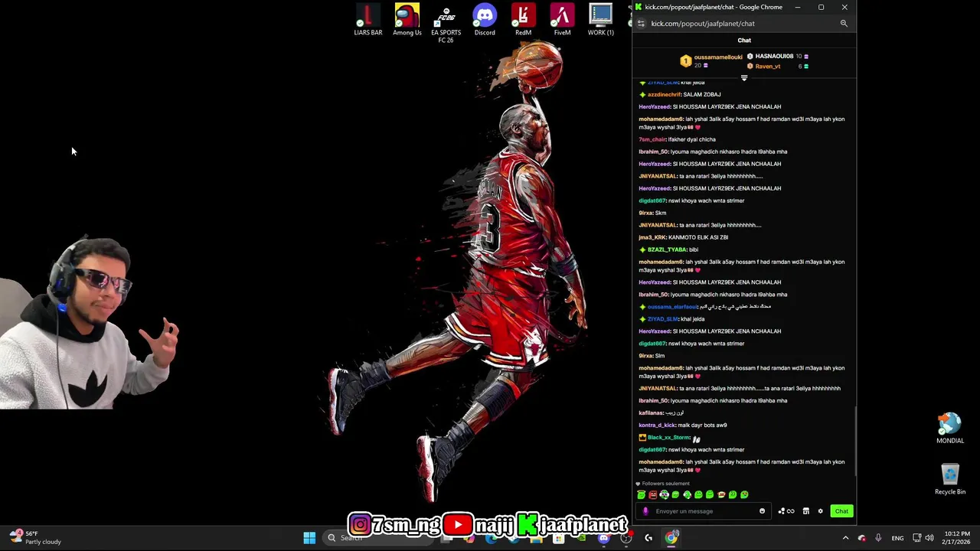980x551 pixels.
Task: Insert the headphones emote with purple glasses
Action: (x=664, y=495)
